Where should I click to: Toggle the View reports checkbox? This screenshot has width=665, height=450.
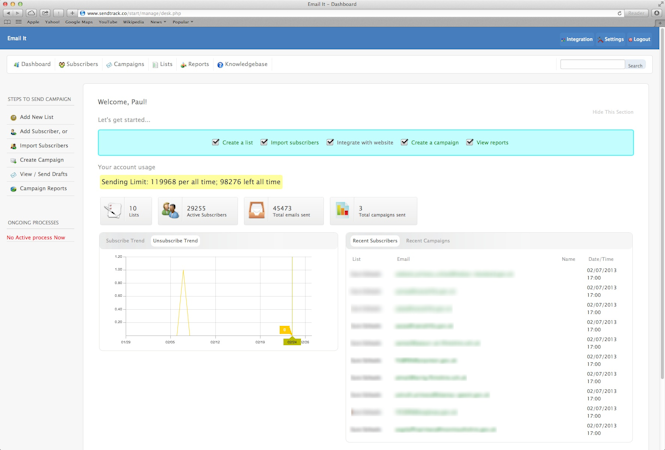coord(469,142)
